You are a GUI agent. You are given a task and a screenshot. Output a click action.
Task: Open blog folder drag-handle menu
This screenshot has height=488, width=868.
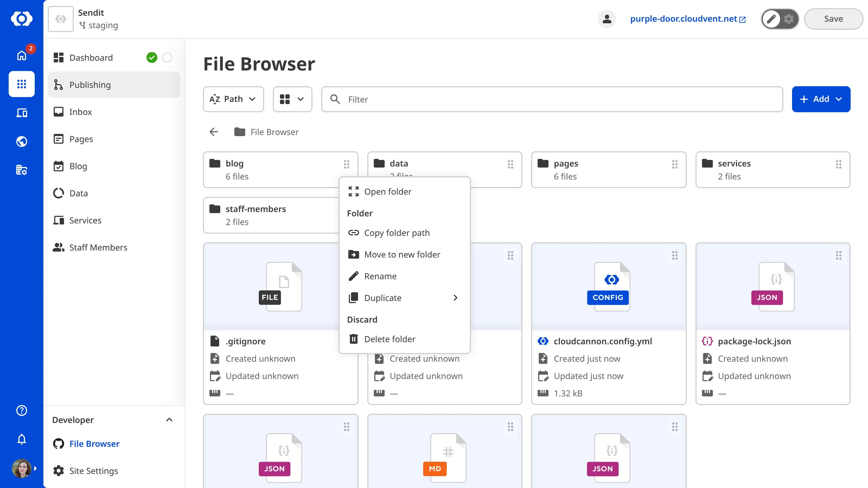pos(347,164)
